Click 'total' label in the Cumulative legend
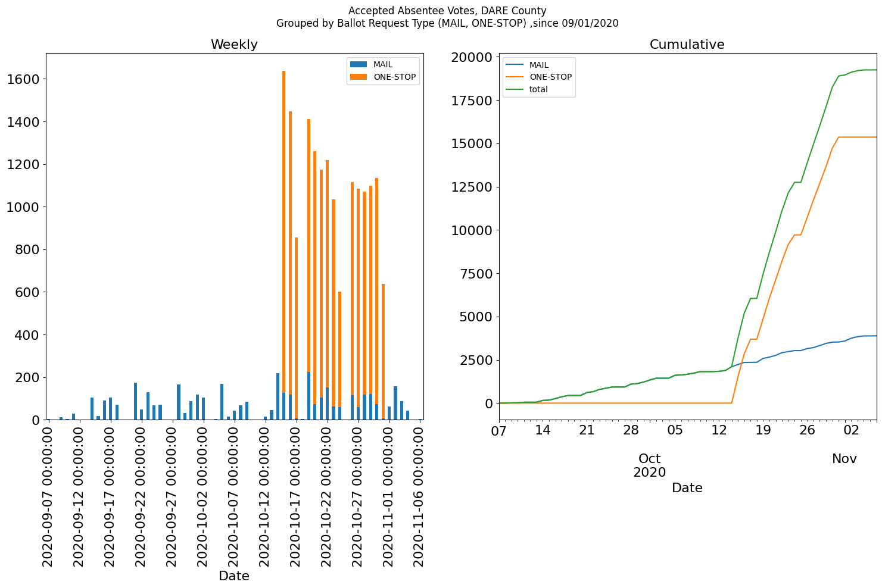This screenshot has width=882, height=588. pos(538,89)
